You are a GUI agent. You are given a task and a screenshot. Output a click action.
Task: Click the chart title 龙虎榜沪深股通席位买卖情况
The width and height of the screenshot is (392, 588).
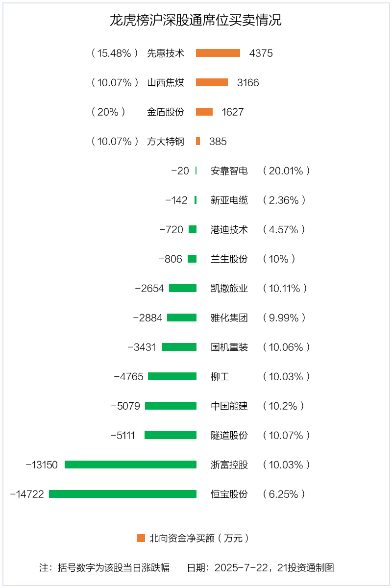(196, 21)
